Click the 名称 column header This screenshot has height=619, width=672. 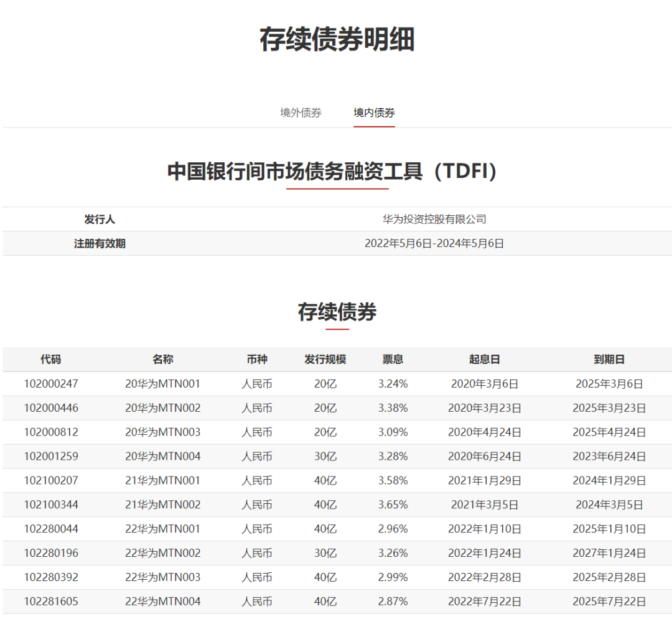(163, 360)
